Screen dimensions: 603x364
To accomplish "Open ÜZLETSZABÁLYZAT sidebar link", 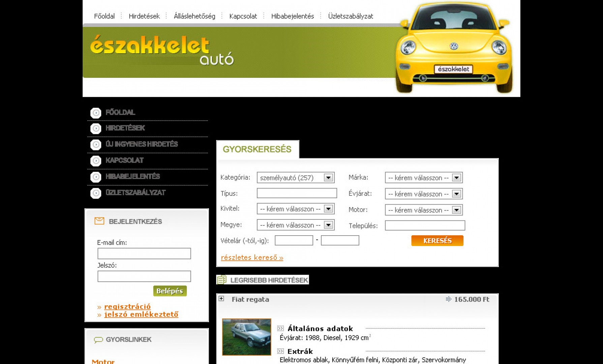I will pos(135,193).
